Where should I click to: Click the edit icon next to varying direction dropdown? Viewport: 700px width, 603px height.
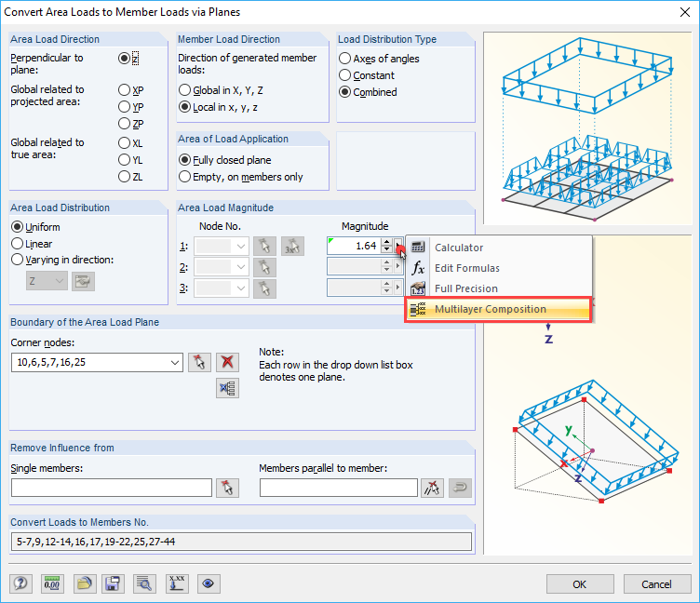pyautogui.click(x=83, y=281)
